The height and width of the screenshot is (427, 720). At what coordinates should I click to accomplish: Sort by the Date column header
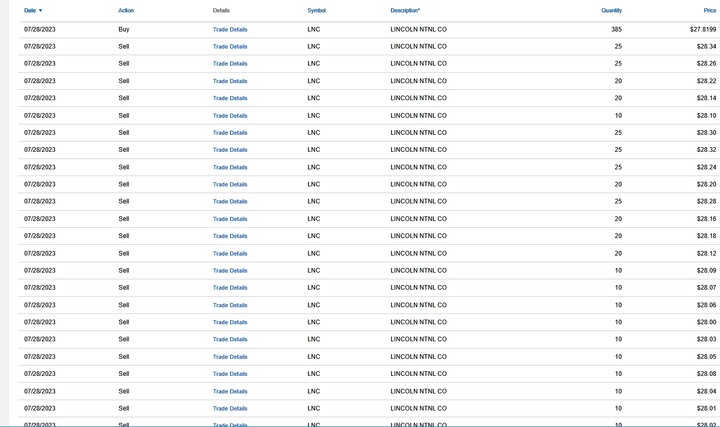30,10
